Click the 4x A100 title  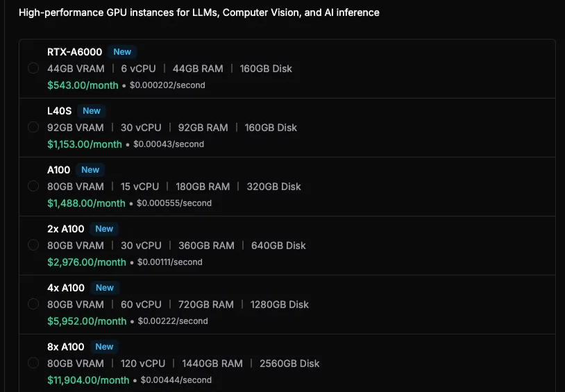[x=66, y=288]
